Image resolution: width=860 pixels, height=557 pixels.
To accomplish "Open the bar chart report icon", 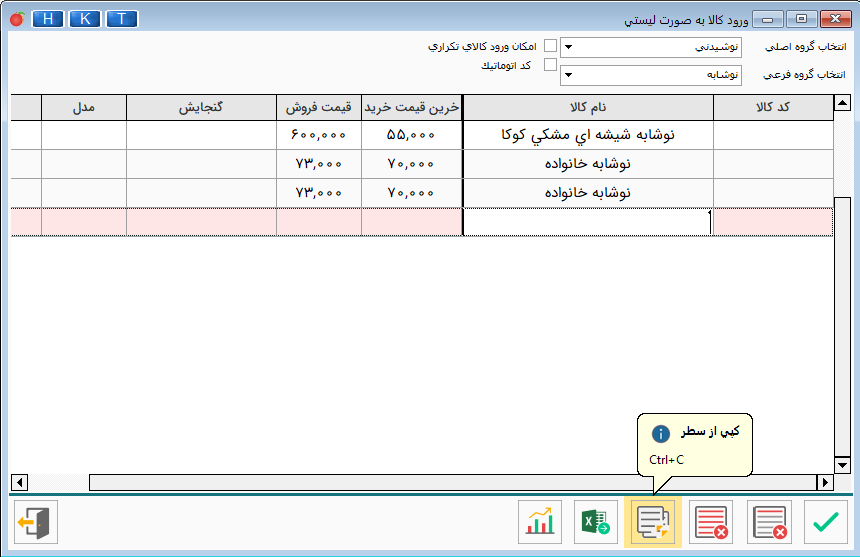I will tap(540, 522).
